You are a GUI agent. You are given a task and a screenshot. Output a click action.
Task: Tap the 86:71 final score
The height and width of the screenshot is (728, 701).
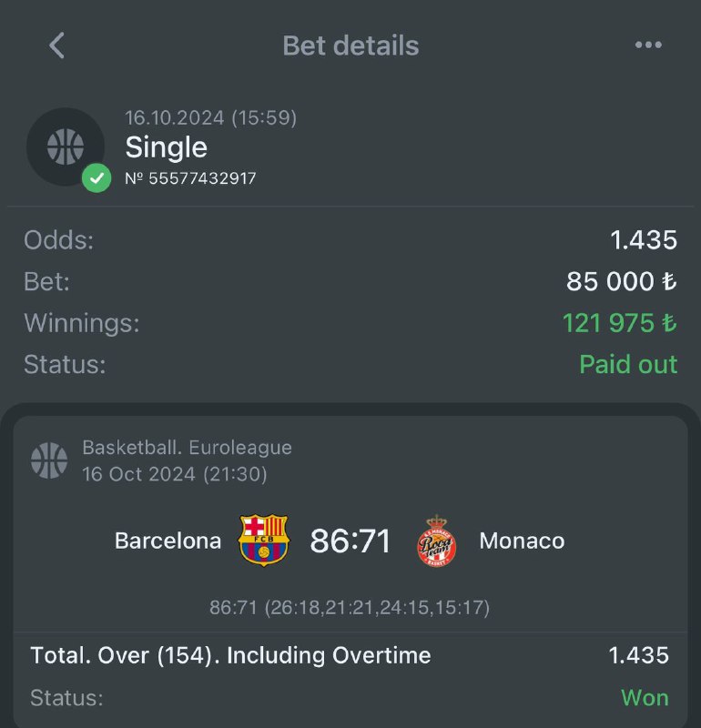350,541
